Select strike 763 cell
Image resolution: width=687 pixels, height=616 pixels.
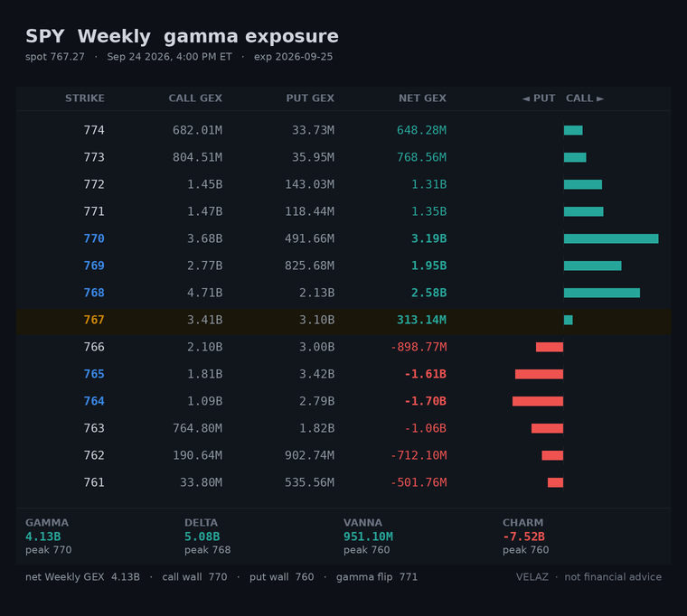coord(94,429)
